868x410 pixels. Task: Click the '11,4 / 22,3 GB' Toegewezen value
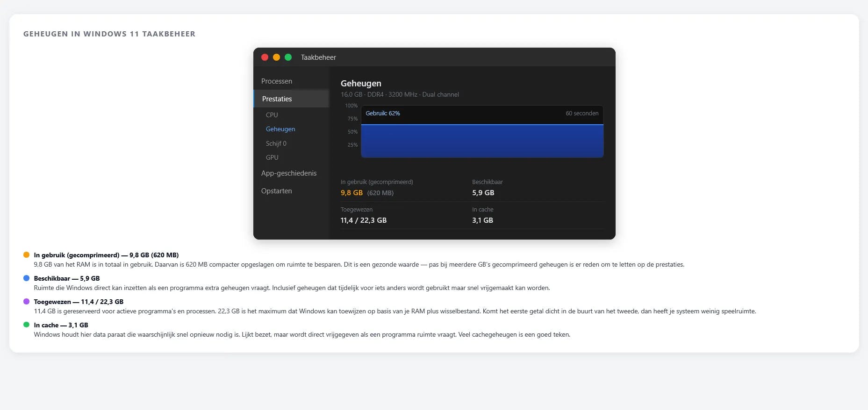(364, 220)
